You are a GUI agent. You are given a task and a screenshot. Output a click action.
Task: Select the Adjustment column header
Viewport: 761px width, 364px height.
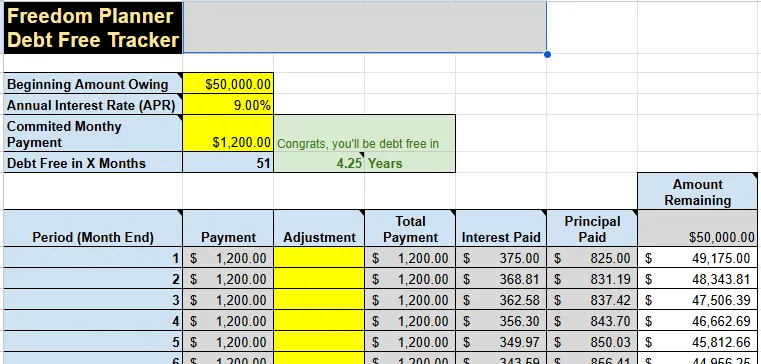tap(319, 228)
